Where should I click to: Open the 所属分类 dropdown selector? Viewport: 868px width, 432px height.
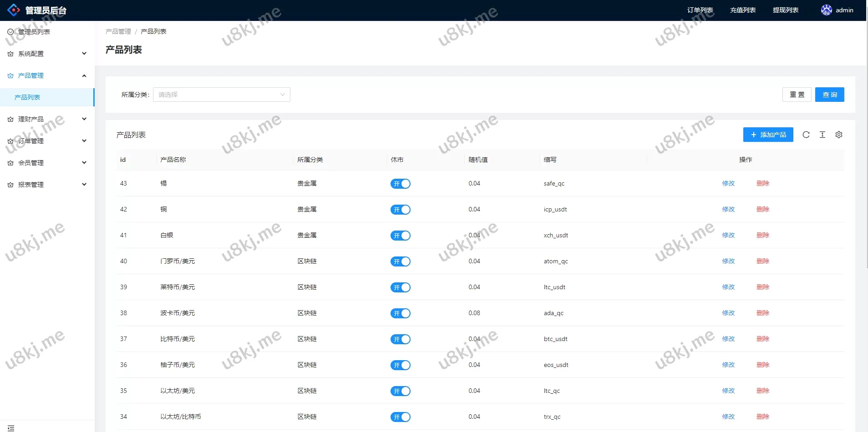click(x=221, y=95)
